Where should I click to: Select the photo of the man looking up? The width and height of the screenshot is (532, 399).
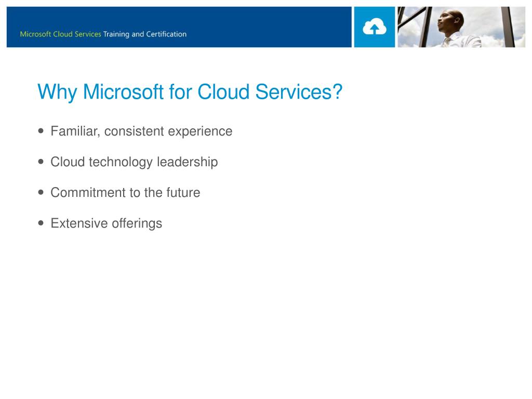pyautogui.click(x=461, y=27)
